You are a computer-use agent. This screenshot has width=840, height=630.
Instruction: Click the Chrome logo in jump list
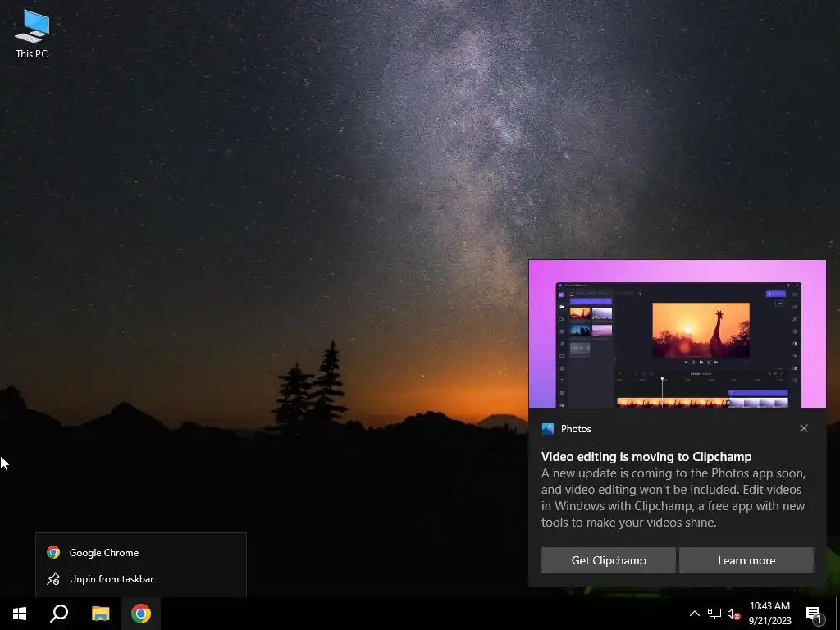[53, 552]
